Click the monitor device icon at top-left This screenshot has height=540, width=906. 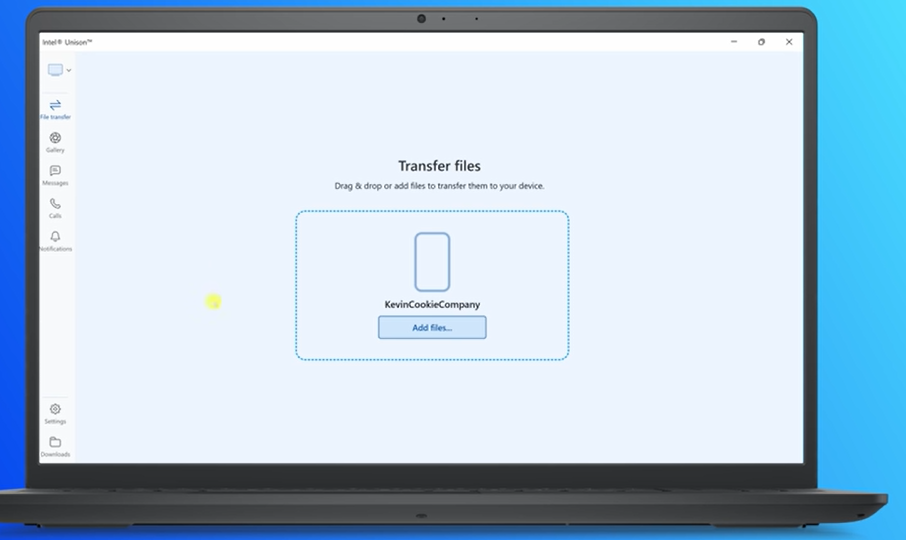coord(55,70)
